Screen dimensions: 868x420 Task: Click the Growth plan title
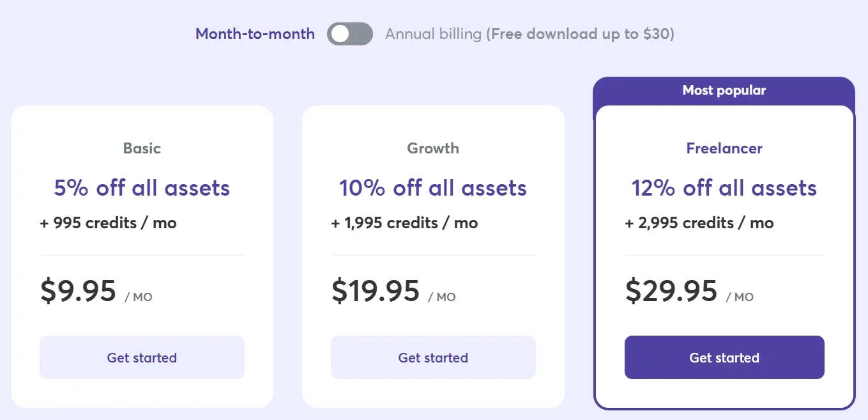click(433, 148)
